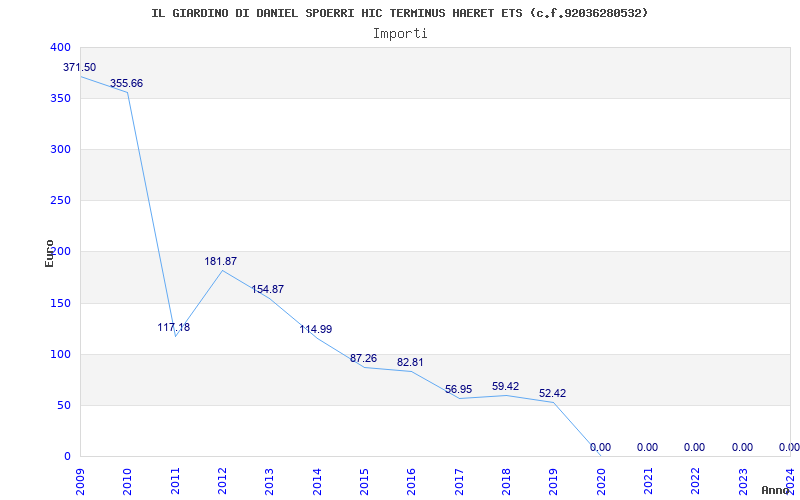Select the 2016 year tick label
800x500 pixels.
(411, 482)
